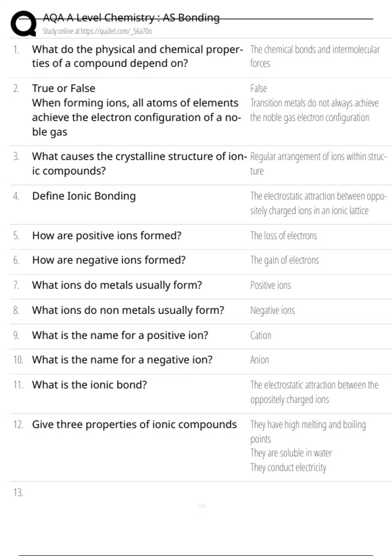This screenshot has width=392, height=556.
Task: Open the quizlet.com study link
Action: pyautogui.click(x=97, y=31)
